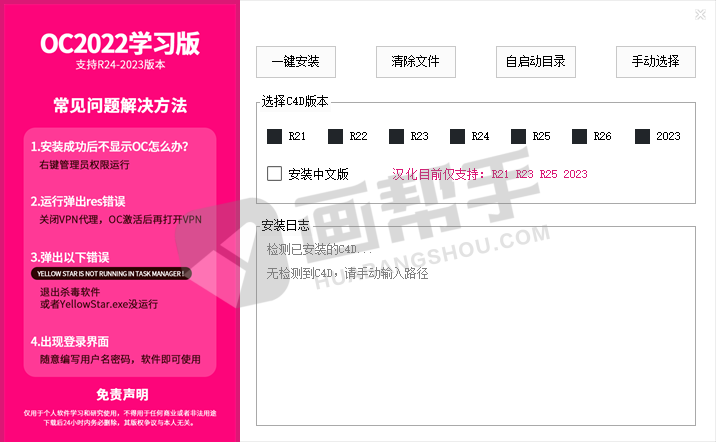Click question 2.运行弹出res错误
The image size is (716, 442).
click(x=78, y=201)
